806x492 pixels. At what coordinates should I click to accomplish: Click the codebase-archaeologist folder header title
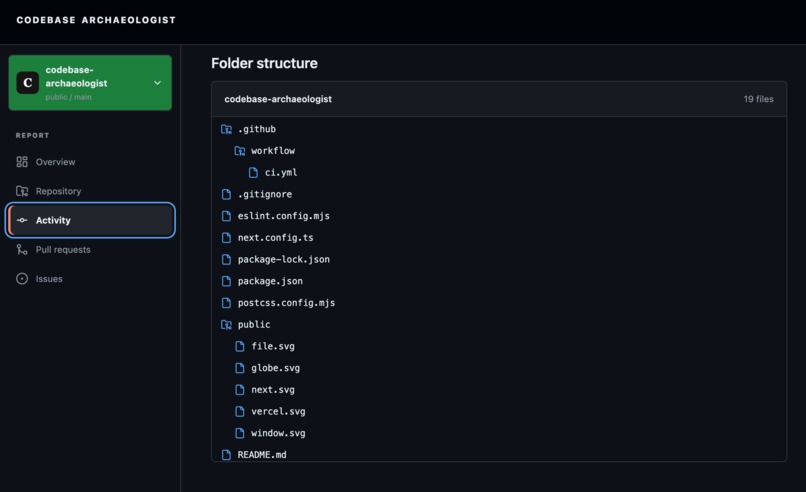coord(278,99)
